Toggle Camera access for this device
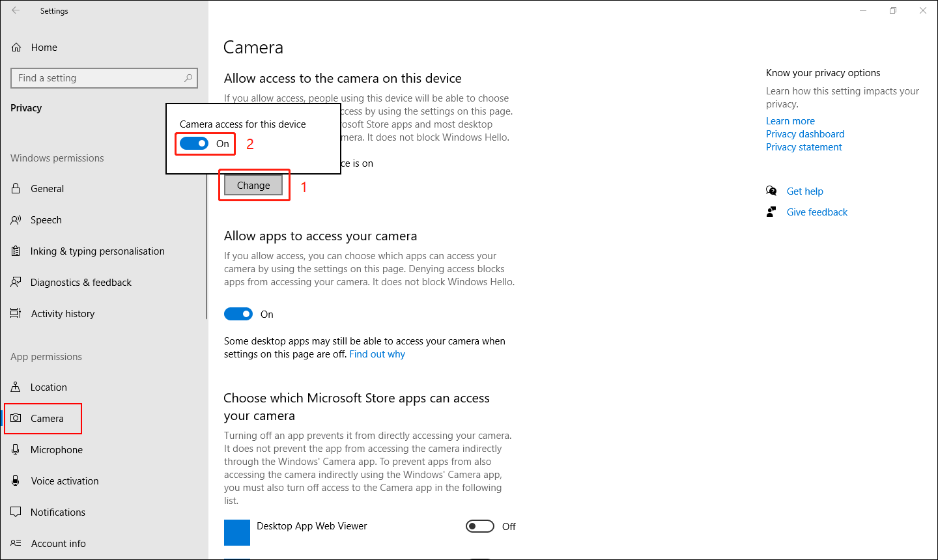 point(195,143)
